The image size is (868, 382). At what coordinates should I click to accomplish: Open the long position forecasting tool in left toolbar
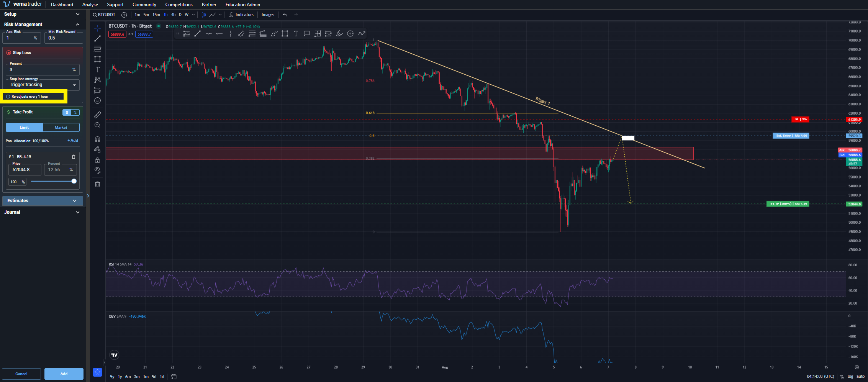click(x=97, y=90)
